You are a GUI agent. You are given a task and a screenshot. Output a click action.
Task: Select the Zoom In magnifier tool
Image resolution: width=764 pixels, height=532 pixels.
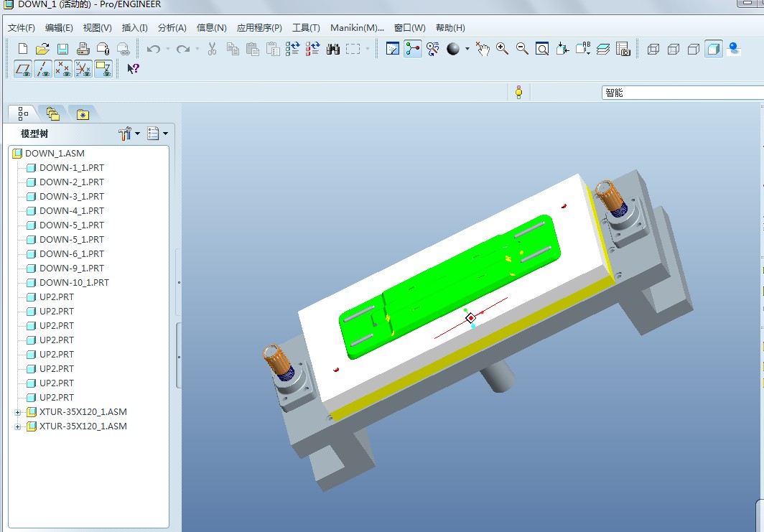pos(503,49)
